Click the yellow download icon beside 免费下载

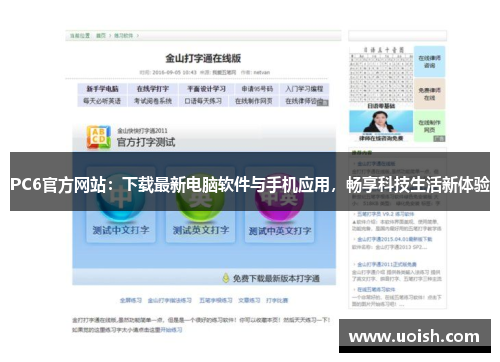pos(226,278)
